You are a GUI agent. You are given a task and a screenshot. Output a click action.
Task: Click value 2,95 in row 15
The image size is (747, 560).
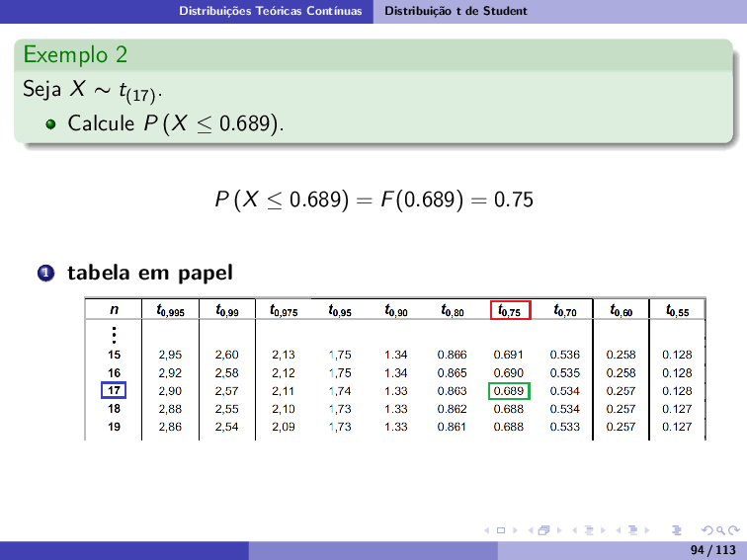pos(170,355)
